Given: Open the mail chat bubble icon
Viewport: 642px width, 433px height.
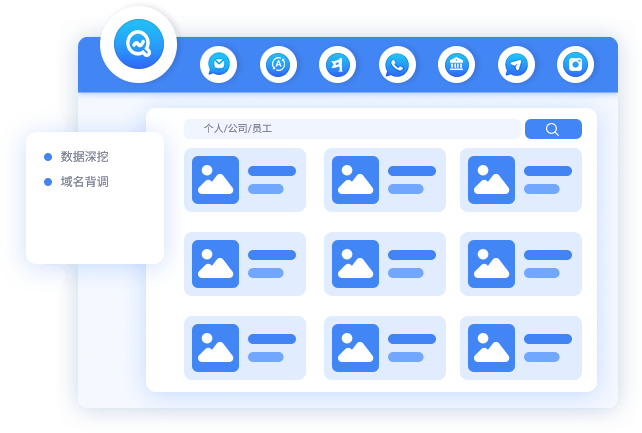Looking at the screenshot, I should tap(218, 65).
